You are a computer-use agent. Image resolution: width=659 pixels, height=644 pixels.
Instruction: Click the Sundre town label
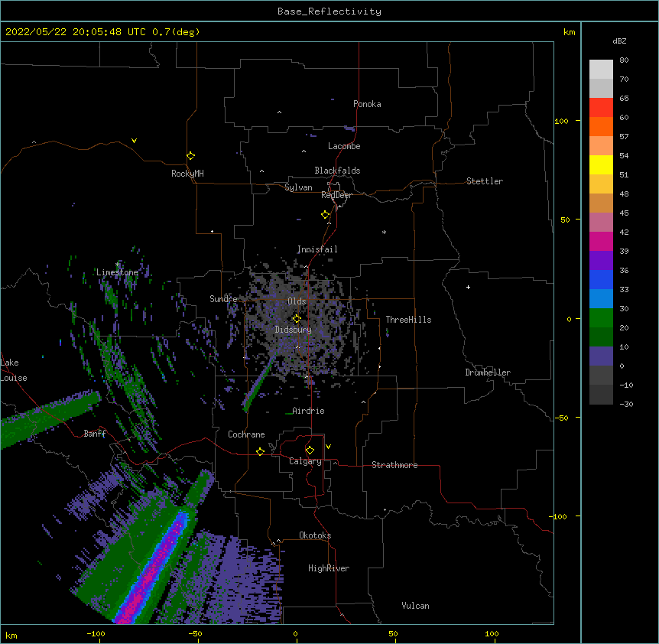223,299
